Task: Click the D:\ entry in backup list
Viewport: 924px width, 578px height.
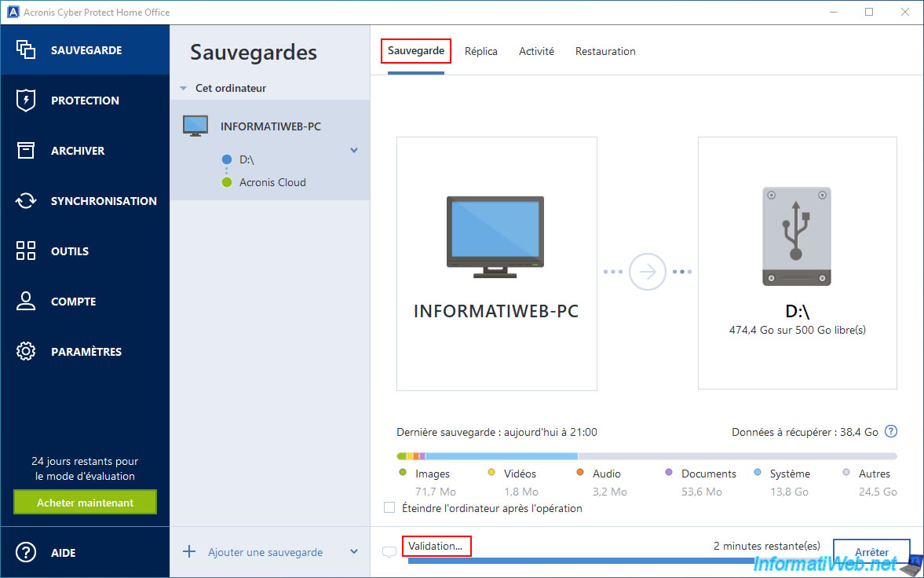Action: click(x=247, y=159)
